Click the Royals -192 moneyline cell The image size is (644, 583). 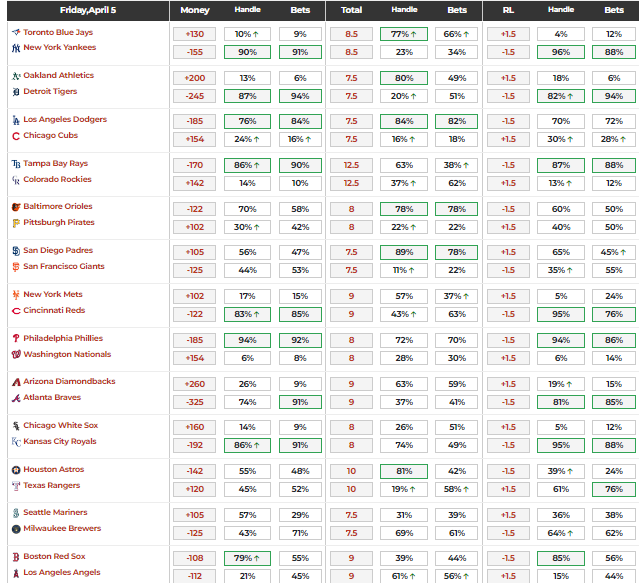(195, 445)
